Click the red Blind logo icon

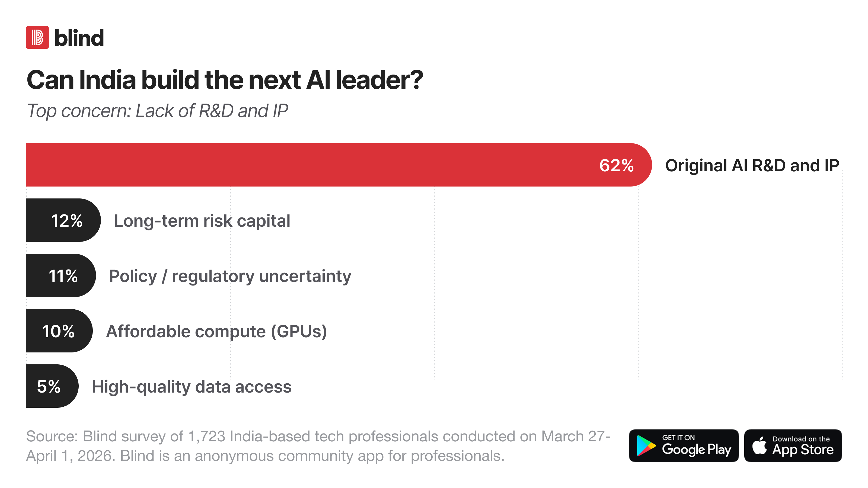(37, 37)
